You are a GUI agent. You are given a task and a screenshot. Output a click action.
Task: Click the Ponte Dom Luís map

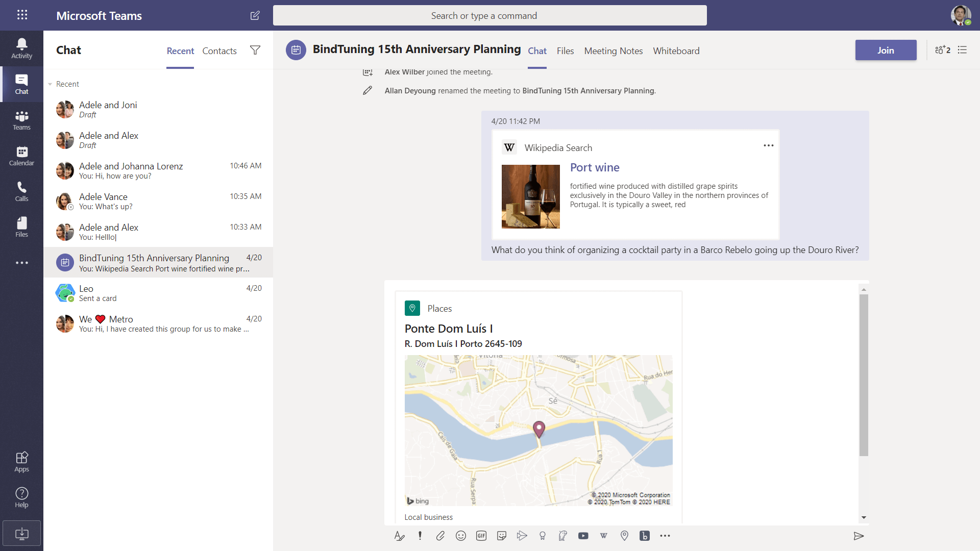click(x=538, y=430)
